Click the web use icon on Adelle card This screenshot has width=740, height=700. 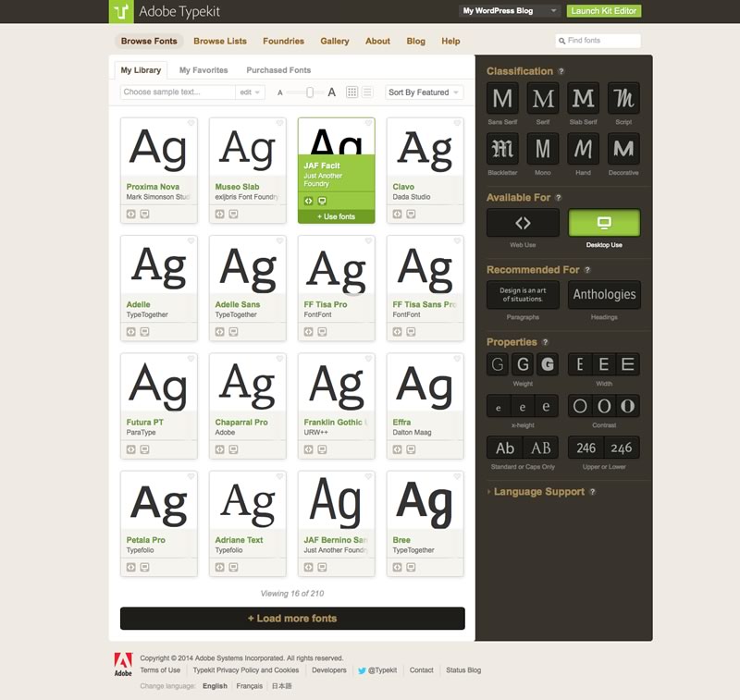(130, 332)
